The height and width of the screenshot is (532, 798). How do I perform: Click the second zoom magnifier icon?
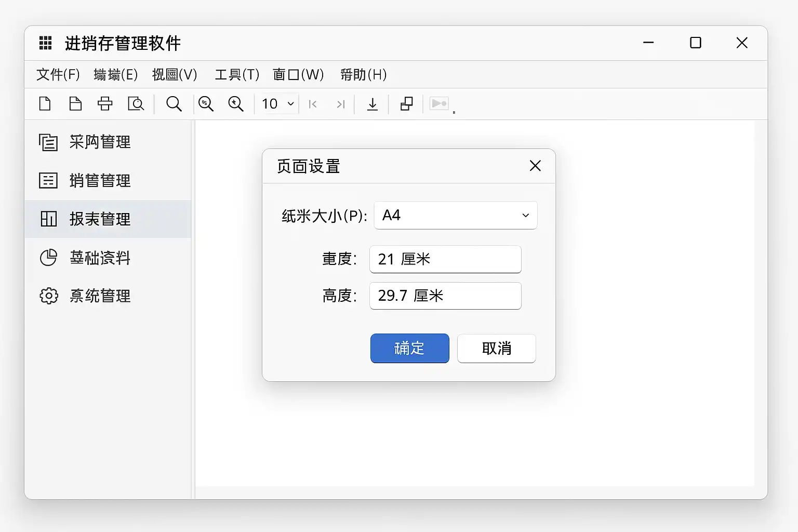pyautogui.click(x=236, y=104)
